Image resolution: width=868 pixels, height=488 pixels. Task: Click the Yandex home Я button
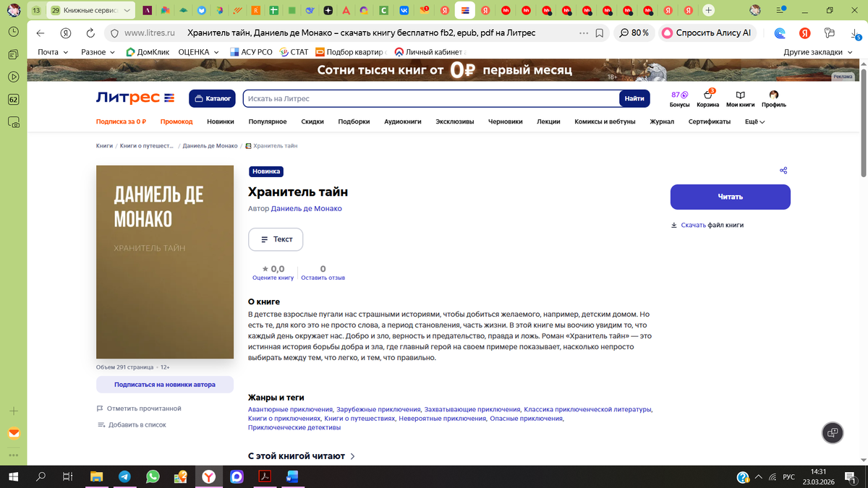66,33
